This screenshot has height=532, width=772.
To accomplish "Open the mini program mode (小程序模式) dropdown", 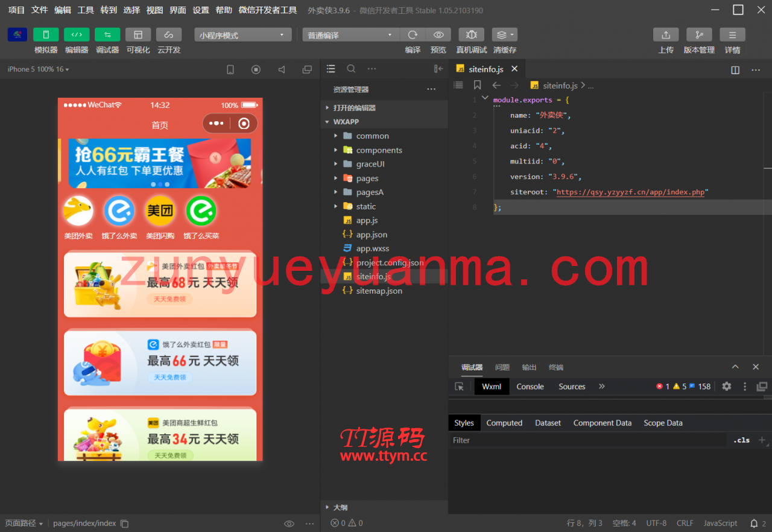I will click(243, 35).
